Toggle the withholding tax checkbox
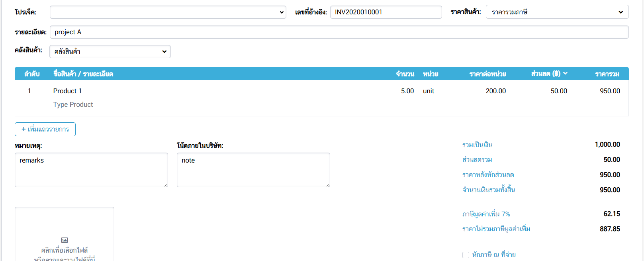644x261 pixels. click(466, 255)
